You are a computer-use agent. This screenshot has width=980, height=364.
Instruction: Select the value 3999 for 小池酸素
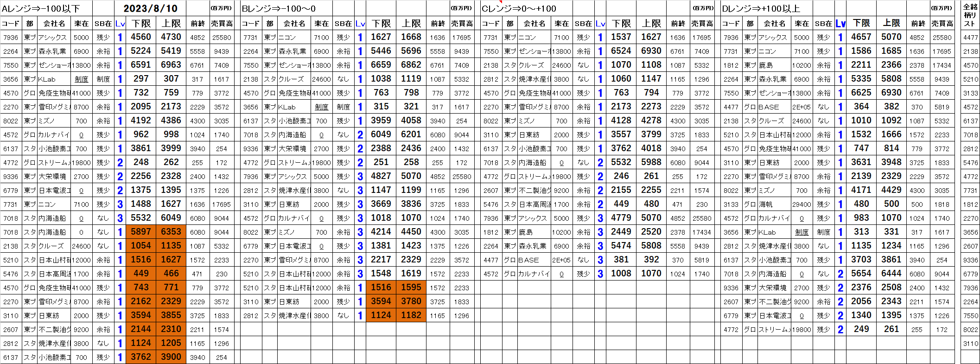click(171, 148)
